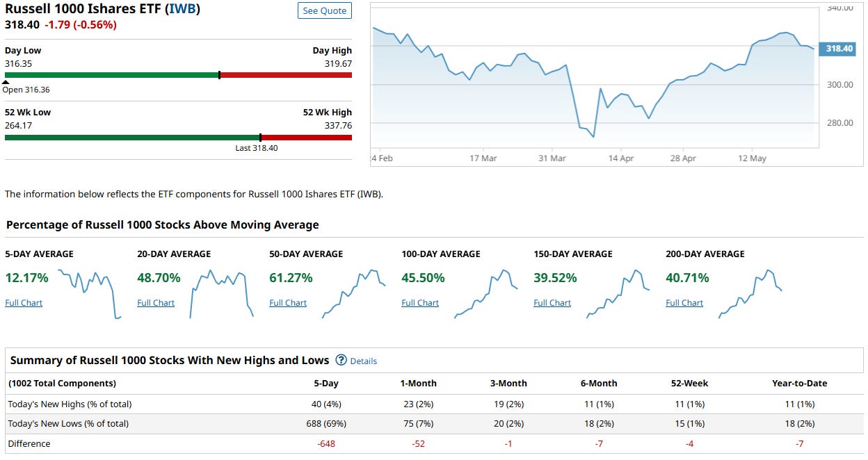Click the Day Low/High range bar marker

pyautogui.click(x=219, y=75)
